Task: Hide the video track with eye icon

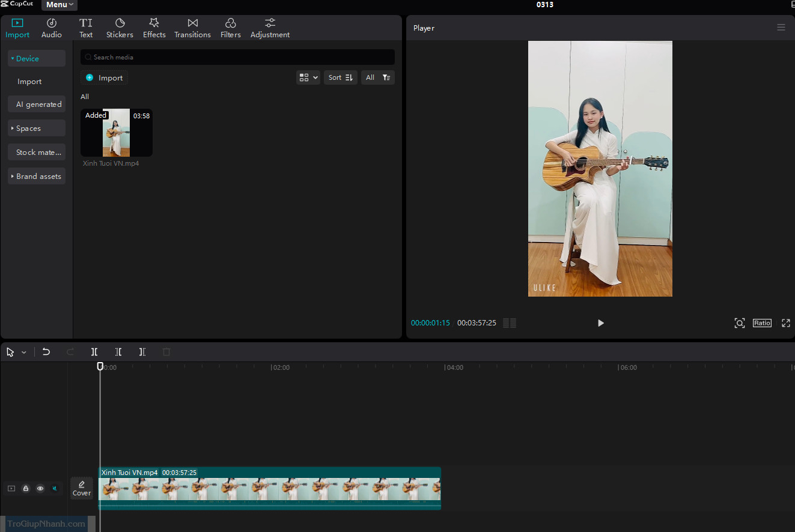Action: point(40,489)
